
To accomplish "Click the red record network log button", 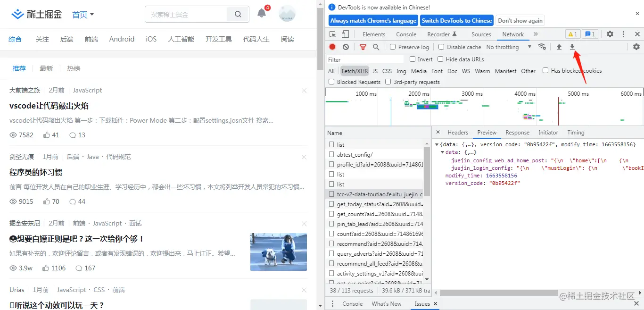I will click(332, 47).
